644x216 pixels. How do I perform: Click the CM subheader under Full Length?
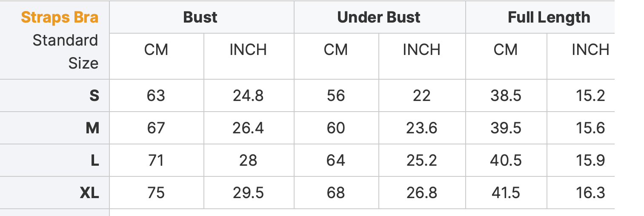tap(506, 50)
